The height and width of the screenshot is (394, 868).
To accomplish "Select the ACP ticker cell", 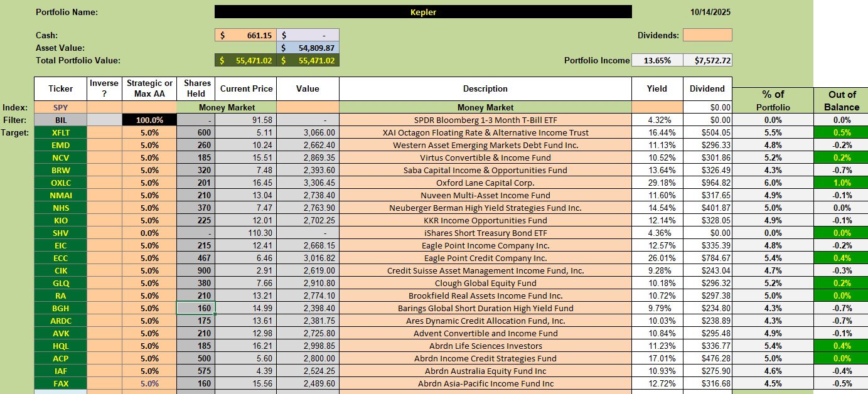I will (x=60, y=358).
